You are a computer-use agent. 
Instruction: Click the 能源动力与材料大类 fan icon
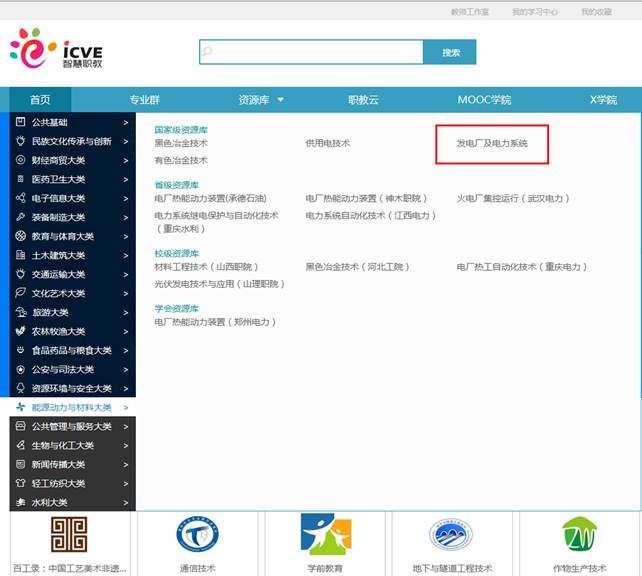[x=20, y=407]
